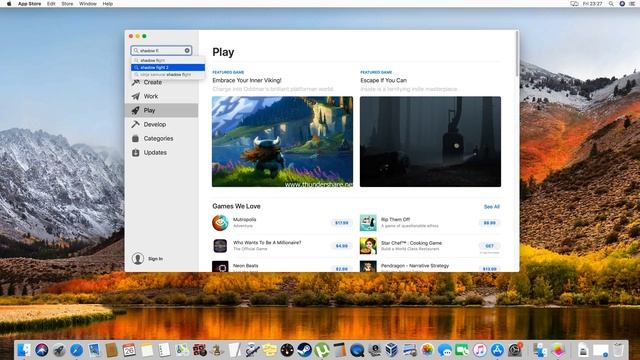Open Updates in the sidebar

point(161,153)
